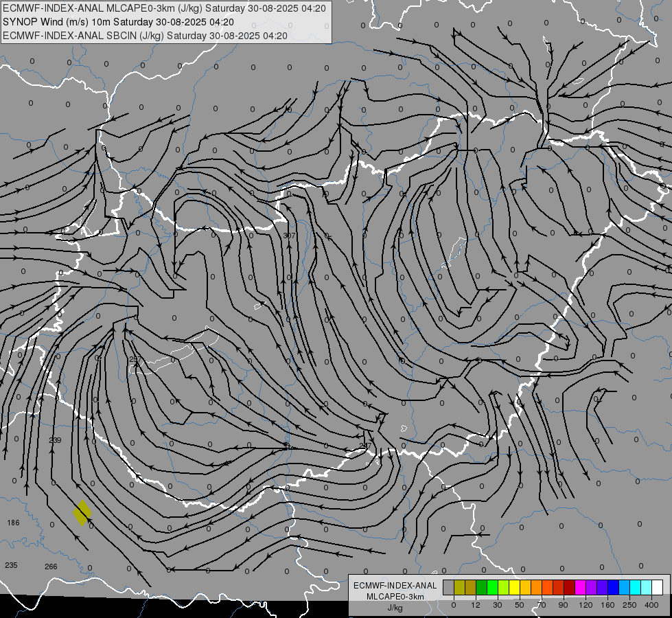This screenshot has height=618, width=672.
Task: Select the map value '247'
Action: tap(366, 446)
